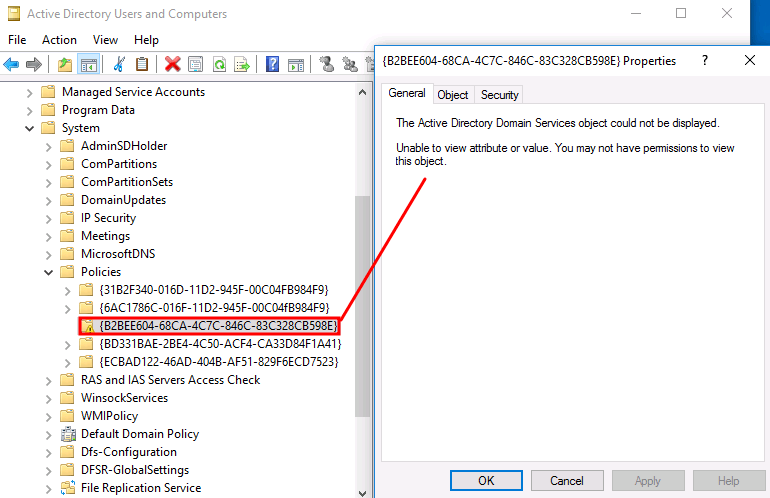Open the File menu
Screen dimensions: 770x498
17,40
